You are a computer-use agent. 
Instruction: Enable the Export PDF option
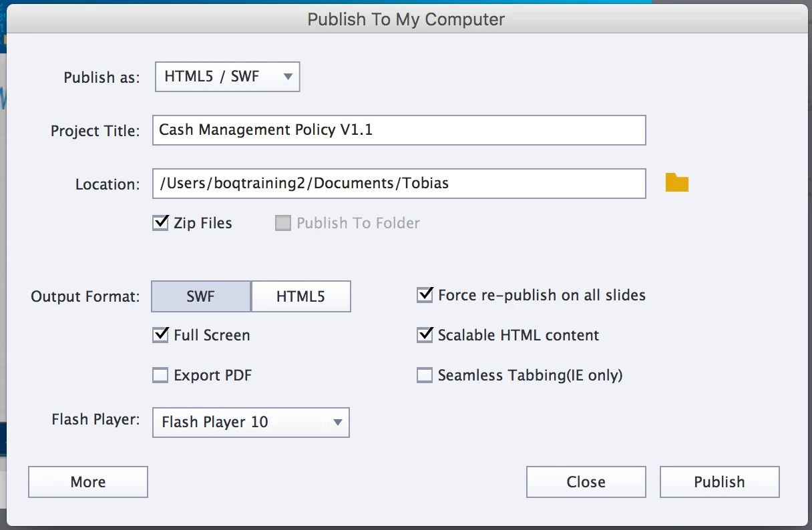pos(160,375)
